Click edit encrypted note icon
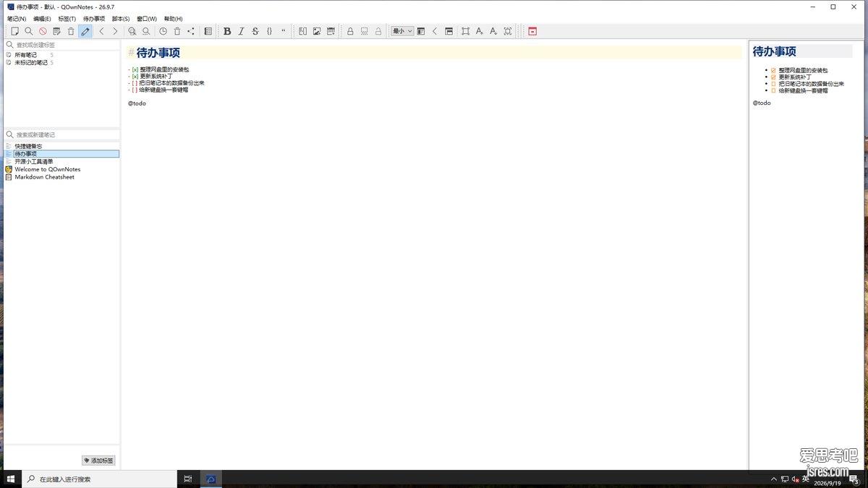Screen dimensions: 868x488 click(x=364, y=31)
